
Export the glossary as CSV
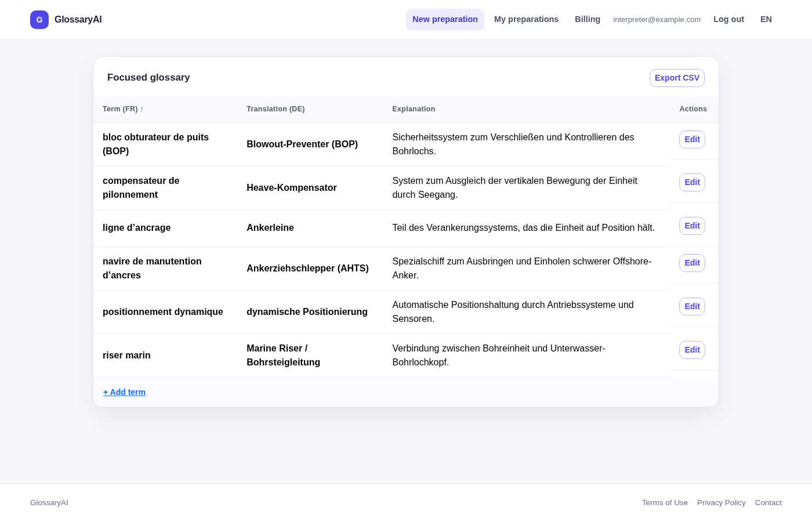click(x=677, y=78)
